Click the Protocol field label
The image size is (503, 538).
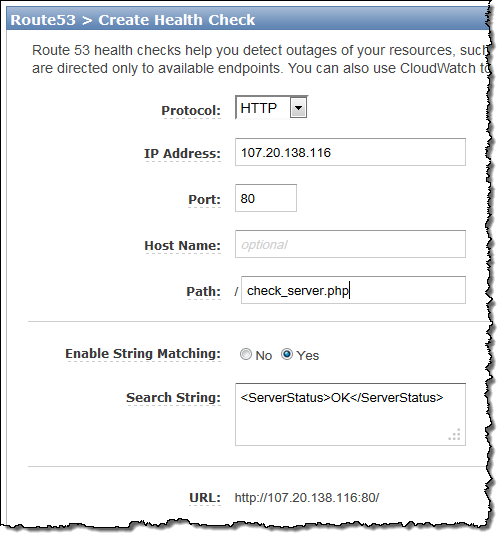(x=191, y=111)
